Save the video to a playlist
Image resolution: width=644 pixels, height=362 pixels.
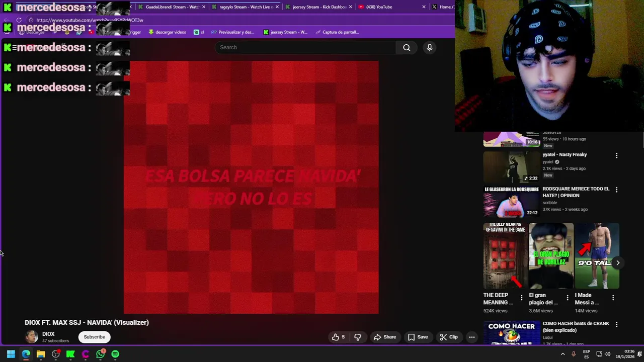point(418,337)
